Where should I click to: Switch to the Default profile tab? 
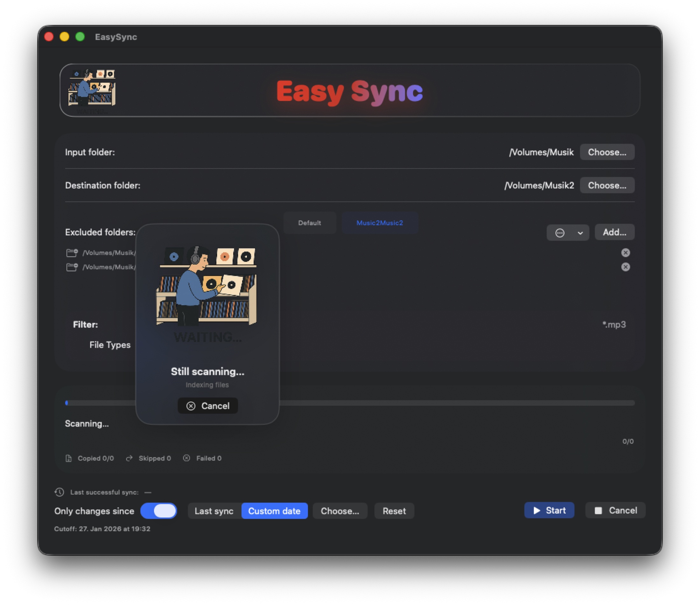(x=310, y=223)
